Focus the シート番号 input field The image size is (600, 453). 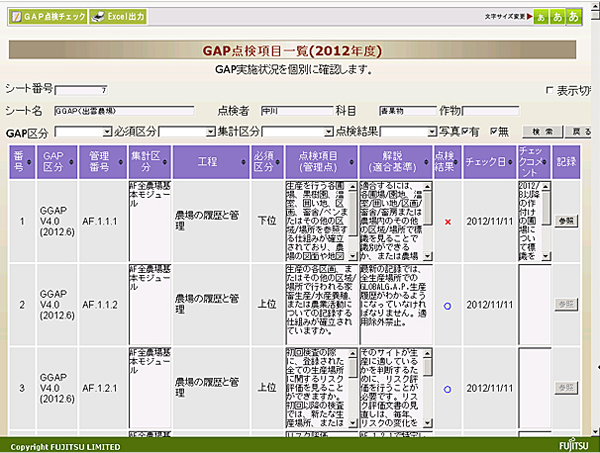point(82,90)
